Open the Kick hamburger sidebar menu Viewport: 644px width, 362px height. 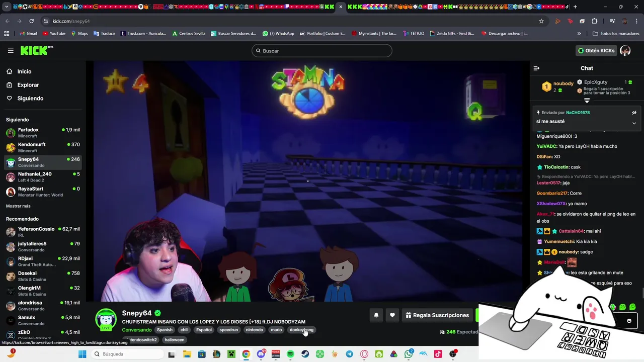tap(11, 51)
